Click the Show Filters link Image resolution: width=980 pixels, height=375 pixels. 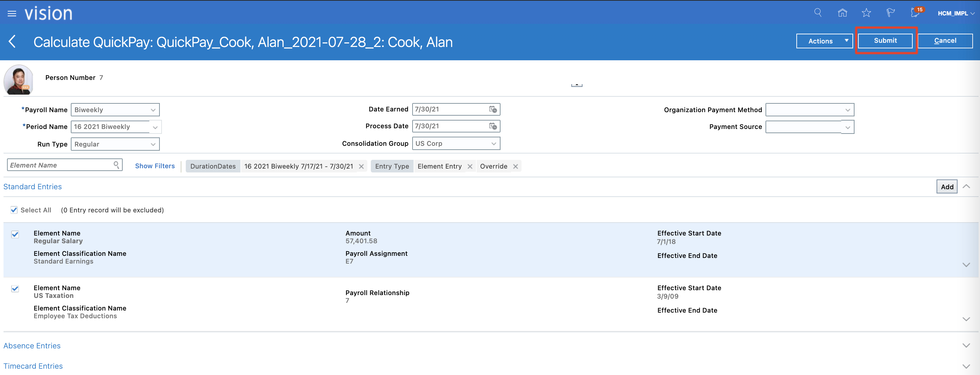[x=155, y=166]
